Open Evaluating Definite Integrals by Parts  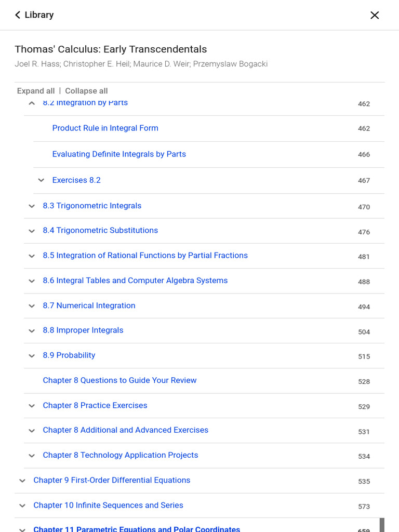(x=119, y=154)
